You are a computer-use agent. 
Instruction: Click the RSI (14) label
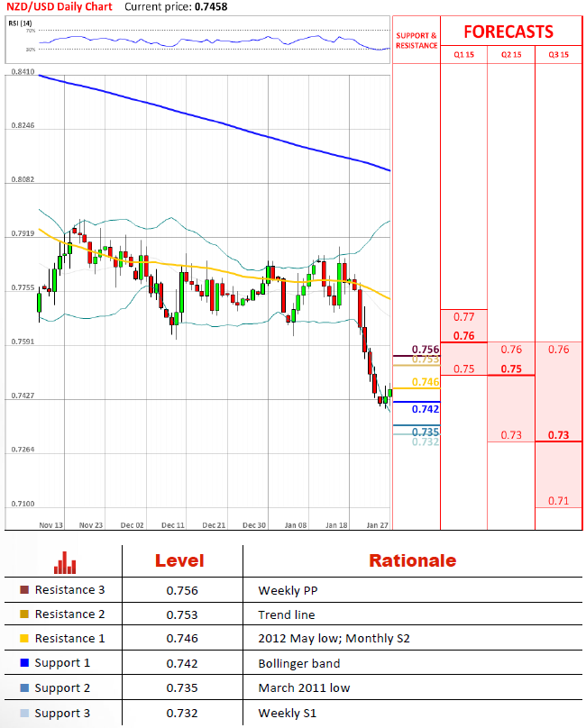[x=21, y=23]
